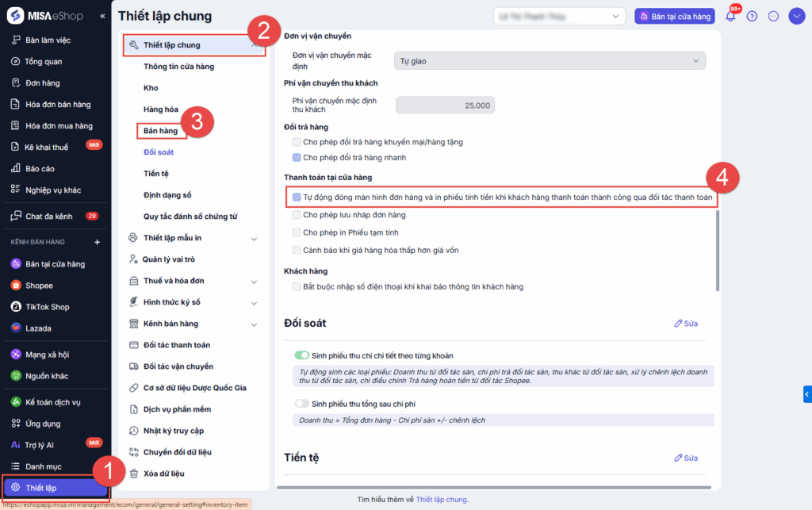The height and width of the screenshot is (510, 812).
Task: Open user account avatar menu
Action: [x=796, y=16]
